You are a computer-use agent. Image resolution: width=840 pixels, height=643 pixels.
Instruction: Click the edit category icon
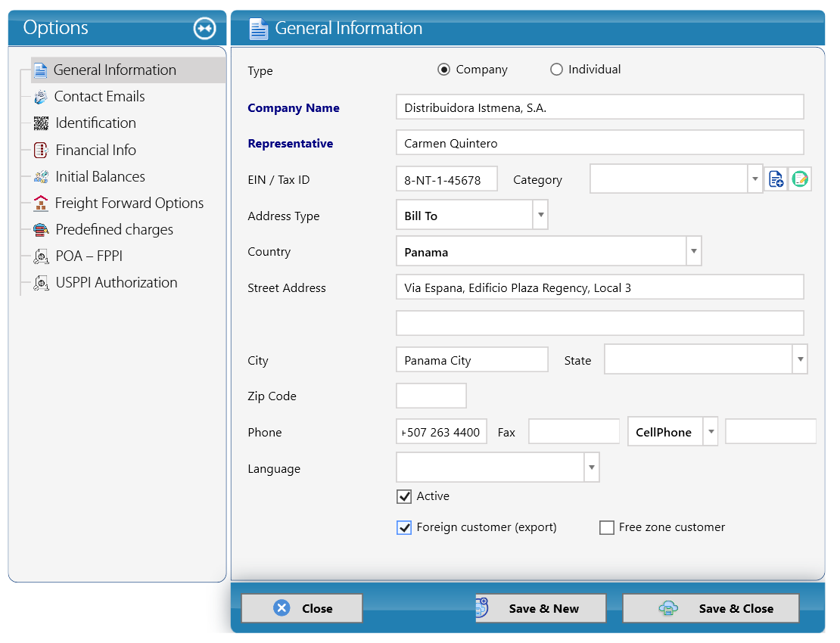coord(800,179)
